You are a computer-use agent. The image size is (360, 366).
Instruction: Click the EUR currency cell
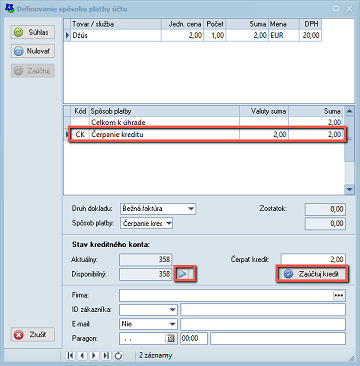click(284, 35)
